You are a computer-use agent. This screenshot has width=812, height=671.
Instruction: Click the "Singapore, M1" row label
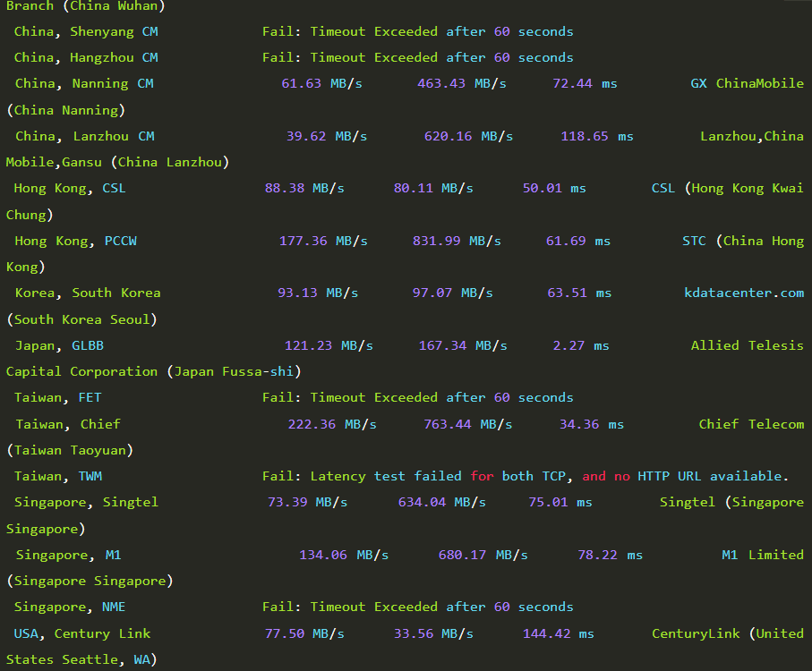pos(68,555)
